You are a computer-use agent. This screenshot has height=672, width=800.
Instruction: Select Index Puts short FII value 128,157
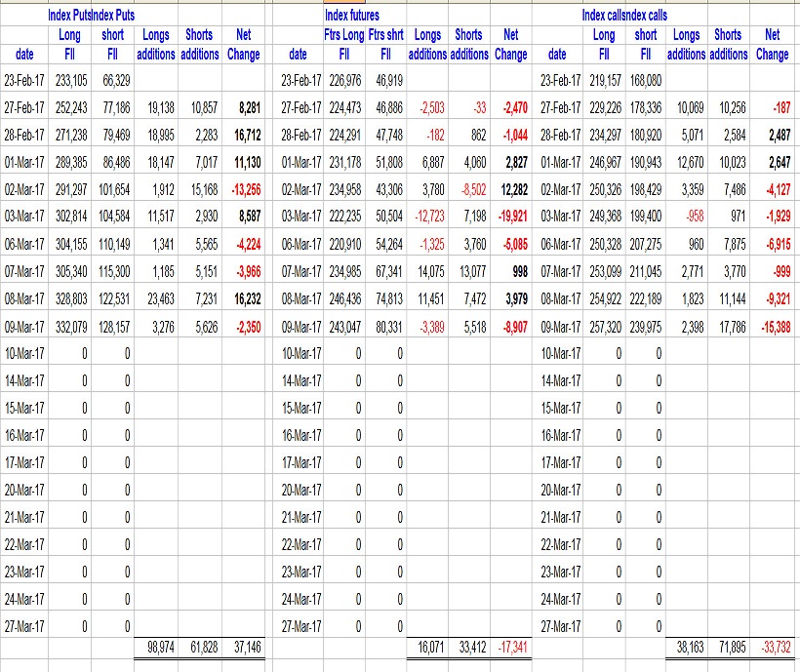pos(113,325)
